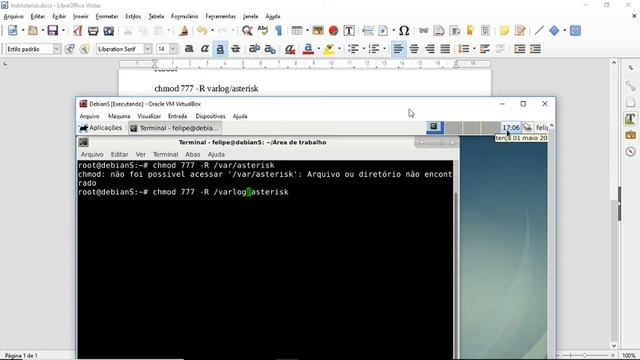This screenshot has height=360, width=640.
Task: Open the numbered list style dropdown arrow
Action: [x=384, y=49]
